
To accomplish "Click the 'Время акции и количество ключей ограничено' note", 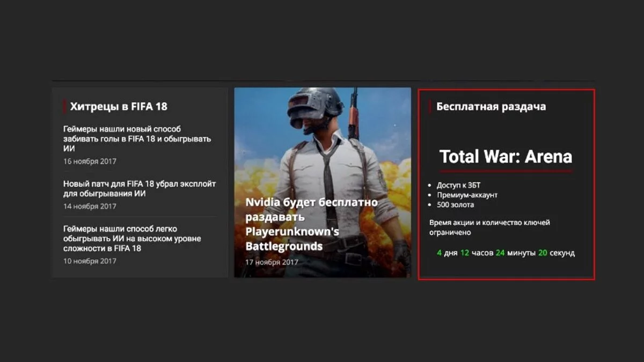I will point(489,227).
